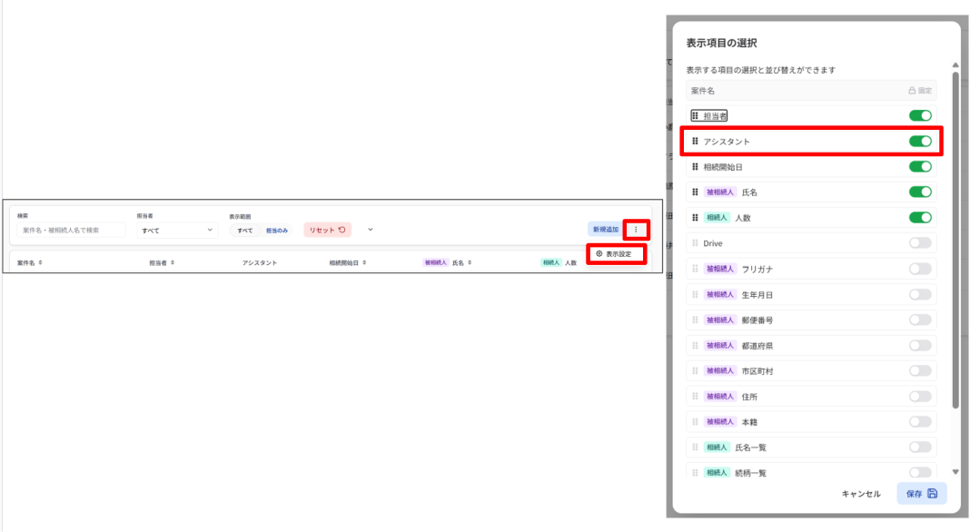The image size is (980, 532).
Task: Click the drag handle icon beside 担当者
Action: pos(695,115)
